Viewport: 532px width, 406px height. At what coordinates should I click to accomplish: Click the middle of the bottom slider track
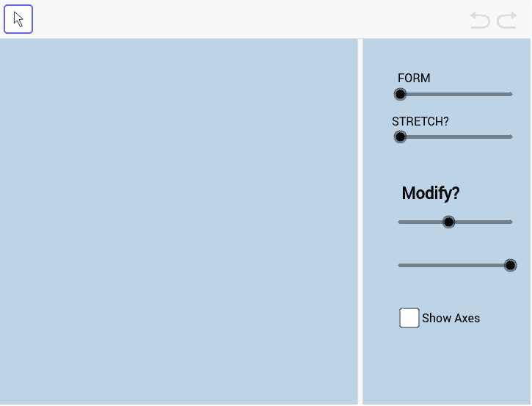(x=455, y=265)
